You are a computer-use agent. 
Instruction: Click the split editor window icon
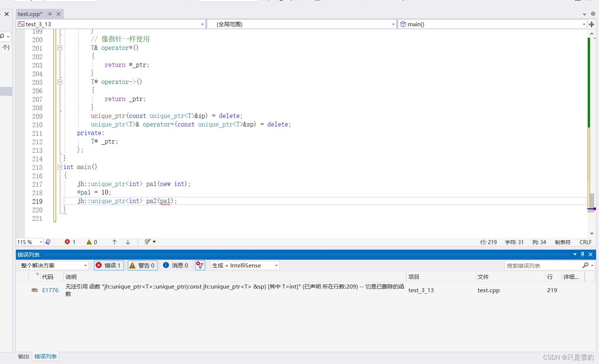coord(592,24)
